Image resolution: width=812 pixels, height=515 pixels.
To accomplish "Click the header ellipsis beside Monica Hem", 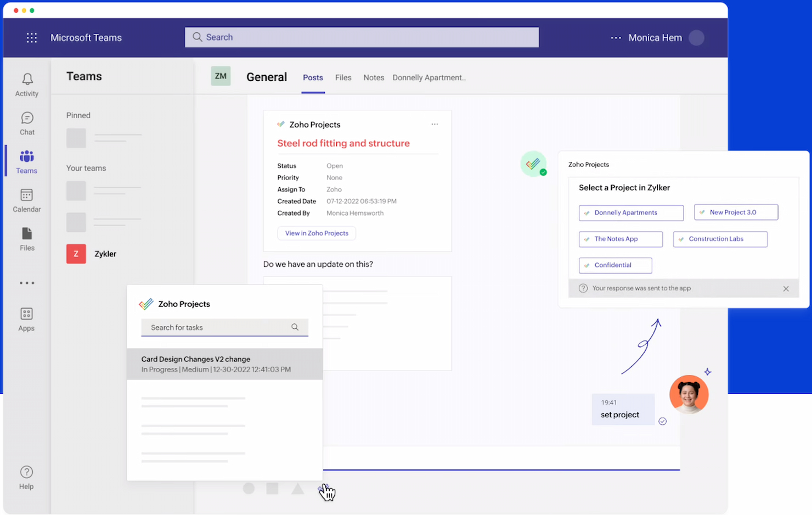I will [x=616, y=38].
